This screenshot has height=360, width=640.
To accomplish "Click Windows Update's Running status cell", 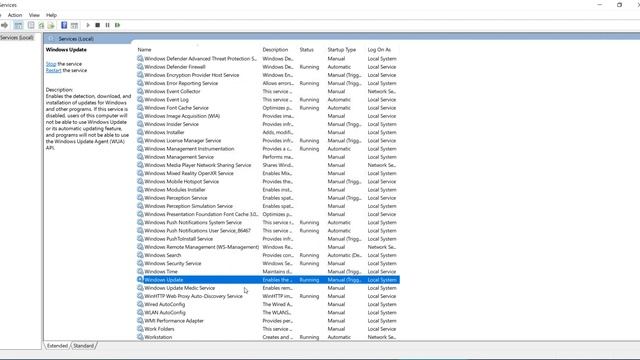I will (x=309, y=280).
